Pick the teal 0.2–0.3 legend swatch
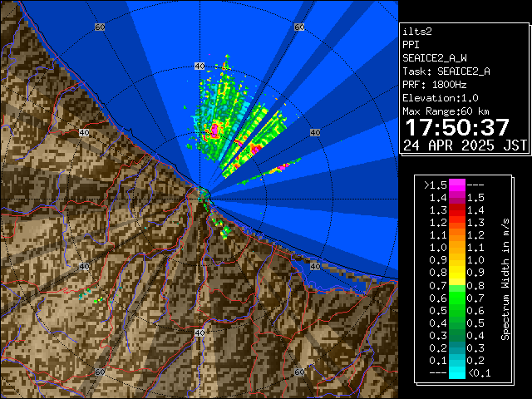532x399 pixels. [457, 347]
